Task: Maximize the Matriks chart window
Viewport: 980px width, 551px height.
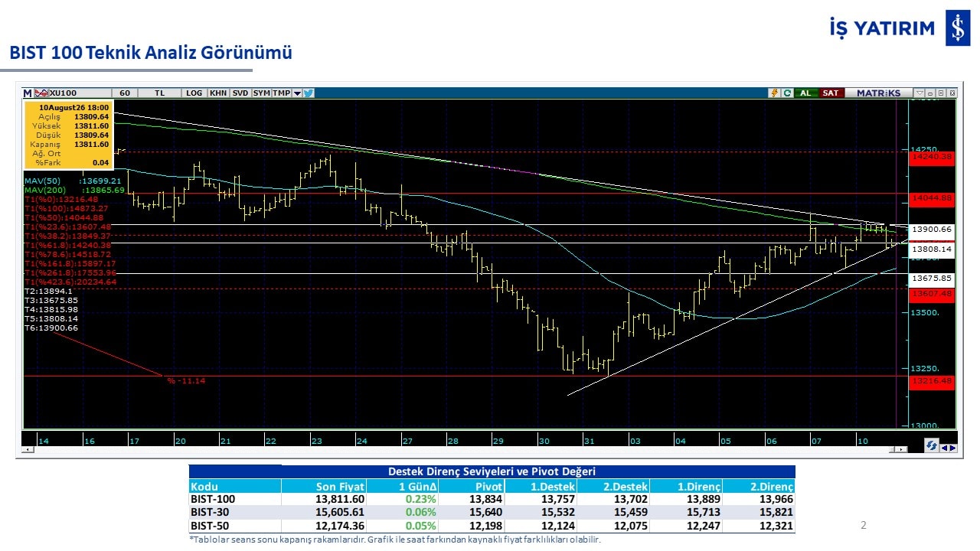Action: click(941, 93)
